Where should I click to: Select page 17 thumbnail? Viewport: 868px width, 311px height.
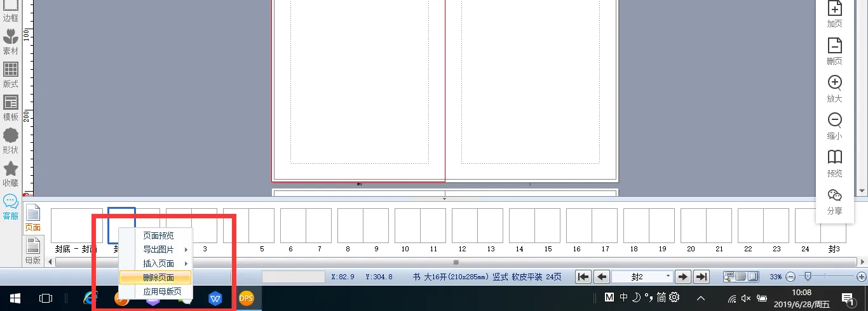point(604,226)
